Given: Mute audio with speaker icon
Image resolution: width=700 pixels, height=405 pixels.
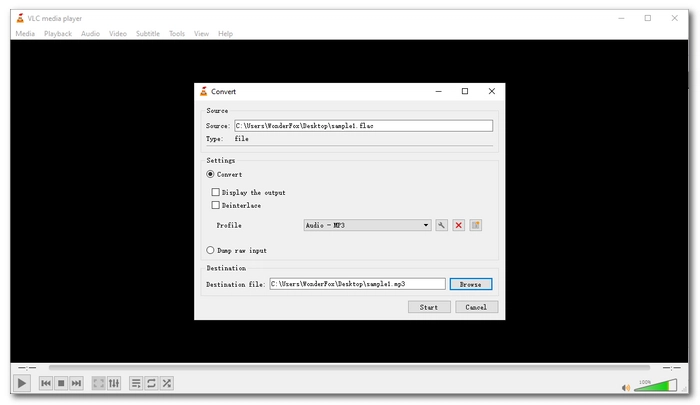Looking at the screenshot, I should tap(626, 388).
